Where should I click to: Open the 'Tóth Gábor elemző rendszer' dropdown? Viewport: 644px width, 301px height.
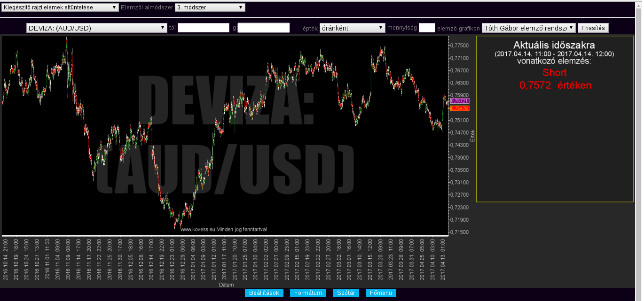pyautogui.click(x=528, y=28)
